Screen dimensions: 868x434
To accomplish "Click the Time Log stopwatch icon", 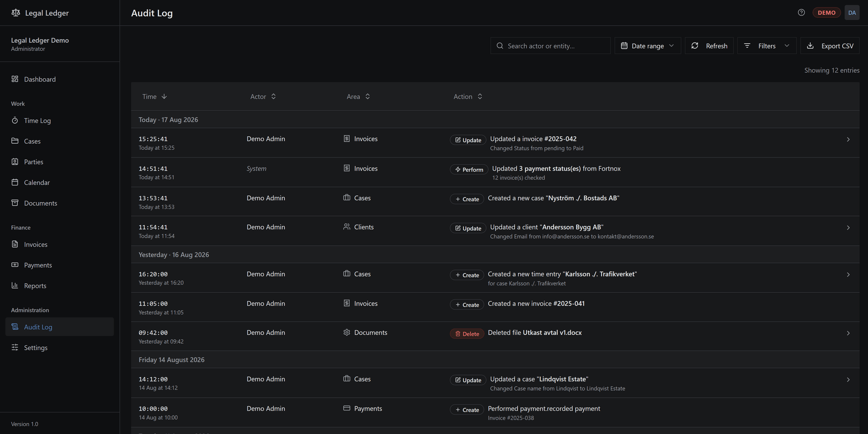I will (15, 120).
